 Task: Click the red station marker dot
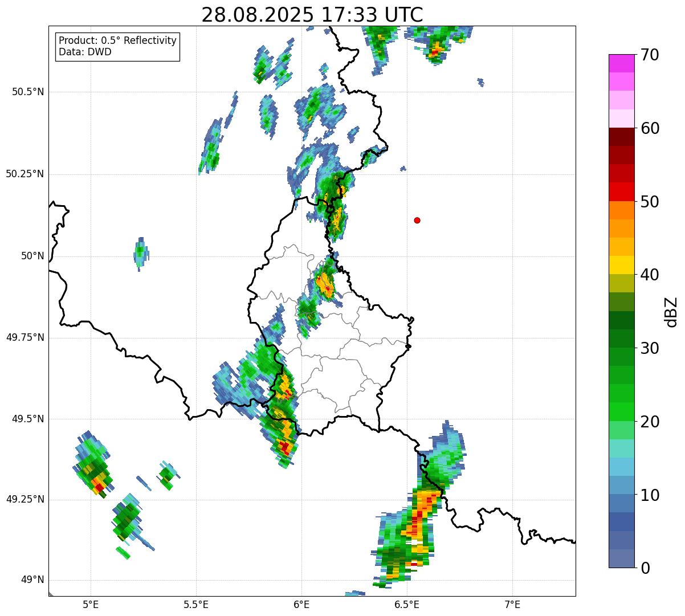click(417, 220)
